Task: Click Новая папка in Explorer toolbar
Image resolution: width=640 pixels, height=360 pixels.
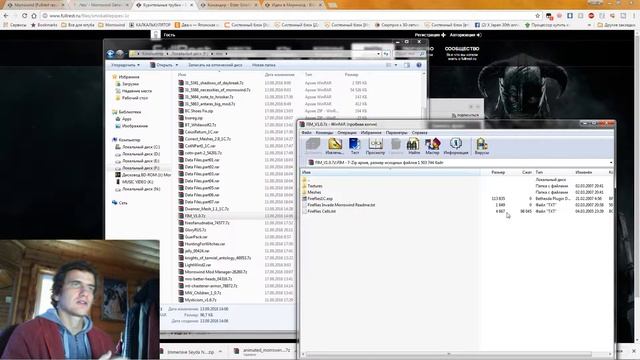Action: tap(264, 65)
